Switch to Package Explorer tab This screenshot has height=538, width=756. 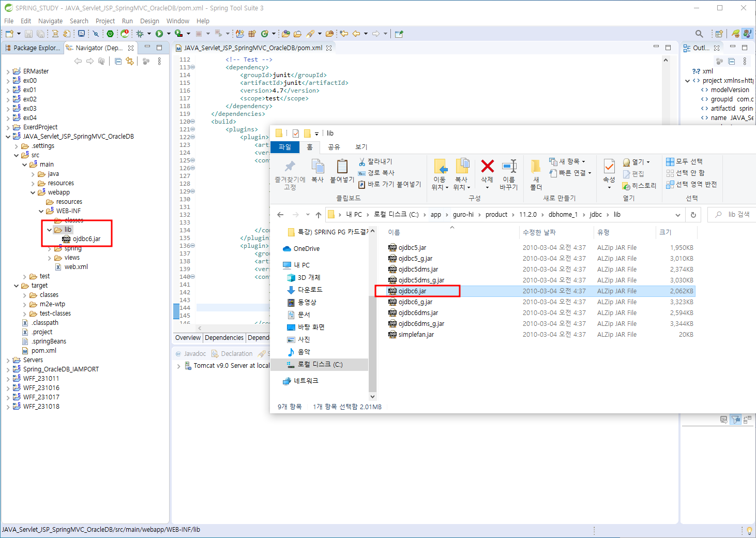[x=32, y=48]
